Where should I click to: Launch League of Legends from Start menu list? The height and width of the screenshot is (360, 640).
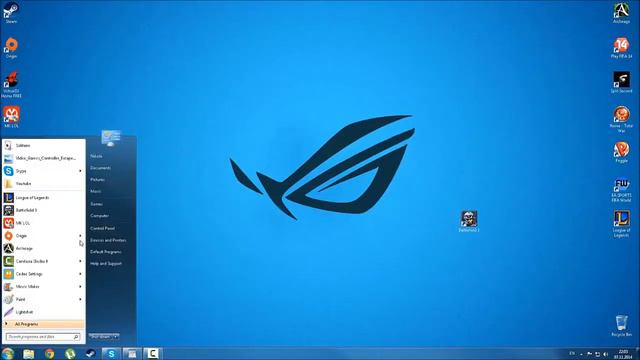click(44, 198)
